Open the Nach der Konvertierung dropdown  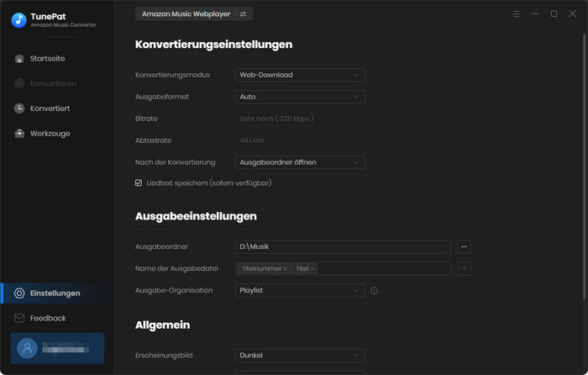click(300, 162)
